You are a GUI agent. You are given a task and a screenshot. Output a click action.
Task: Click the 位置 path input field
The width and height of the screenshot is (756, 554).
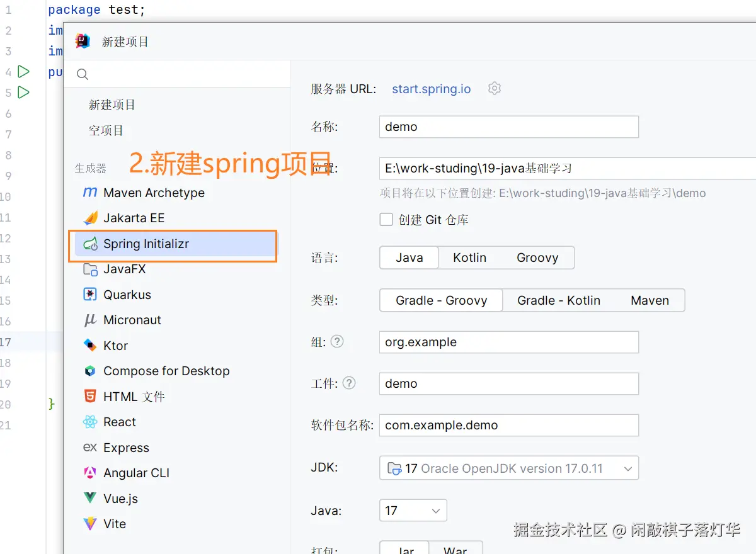click(568, 168)
